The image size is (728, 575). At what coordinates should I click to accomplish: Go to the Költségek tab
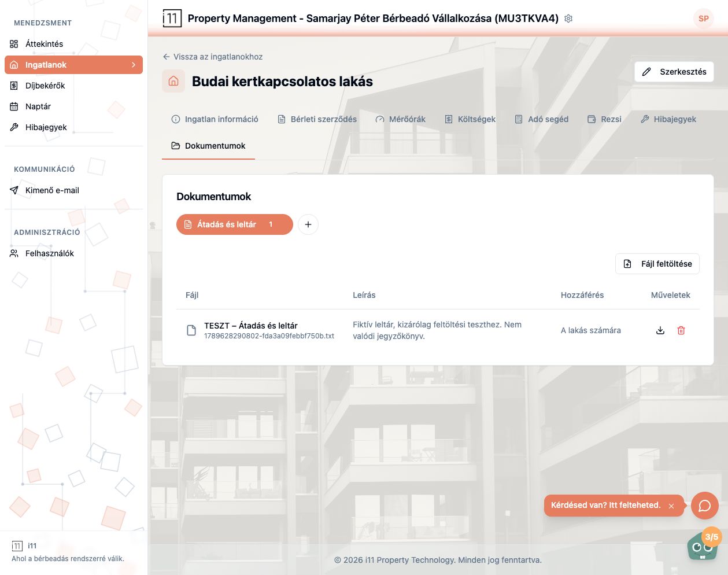(470, 119)
